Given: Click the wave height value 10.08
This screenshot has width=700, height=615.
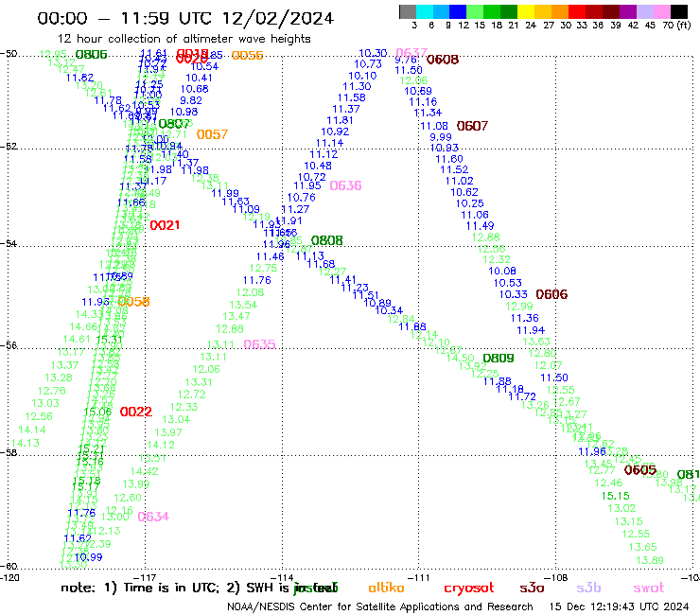Looking at the screenshot, I should point(502,272).
